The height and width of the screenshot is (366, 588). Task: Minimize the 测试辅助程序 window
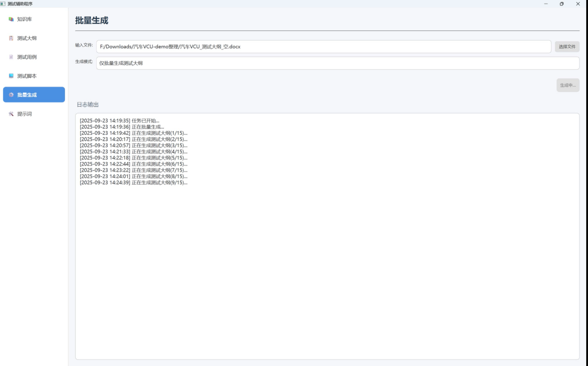pos(546,4)
